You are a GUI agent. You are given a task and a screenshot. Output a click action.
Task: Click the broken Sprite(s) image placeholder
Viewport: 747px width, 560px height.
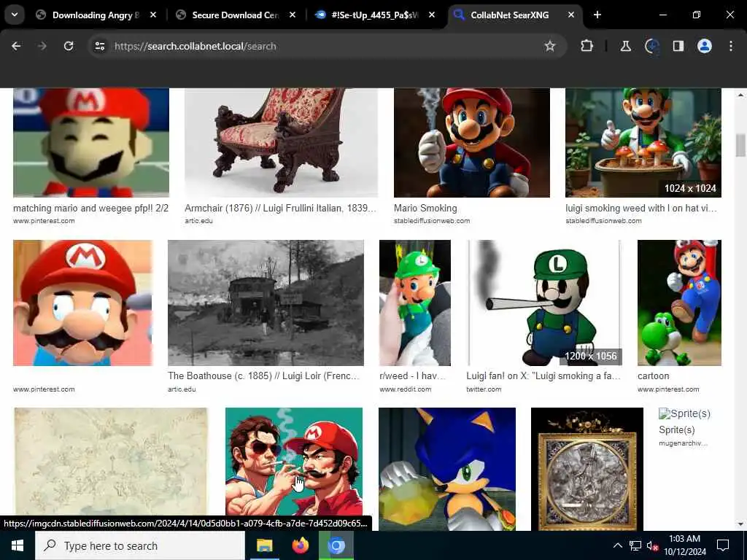click(x=684, y=413)
